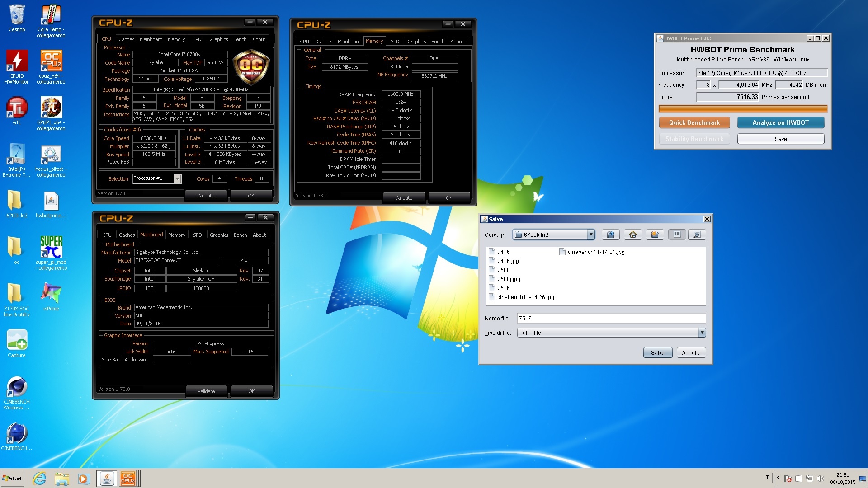868x488 pixels.
Task: Open the network tray icon
Action: tap(810, 478)
